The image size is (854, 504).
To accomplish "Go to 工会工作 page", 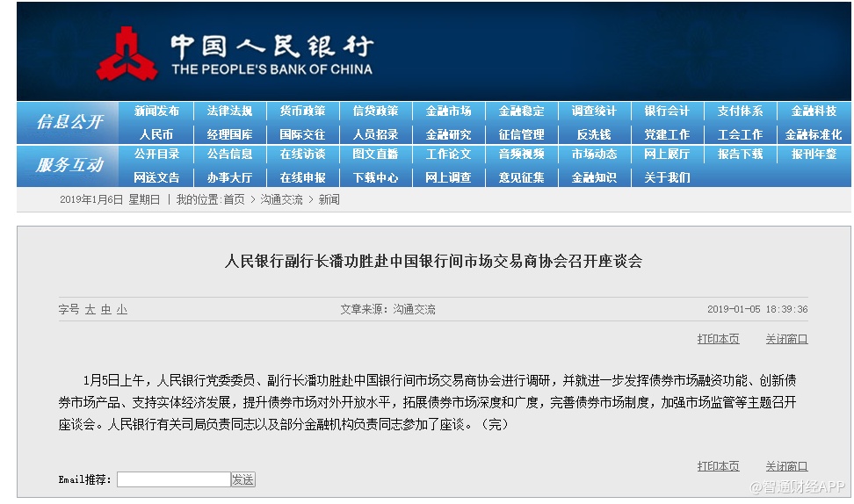I will coord(740,134).
